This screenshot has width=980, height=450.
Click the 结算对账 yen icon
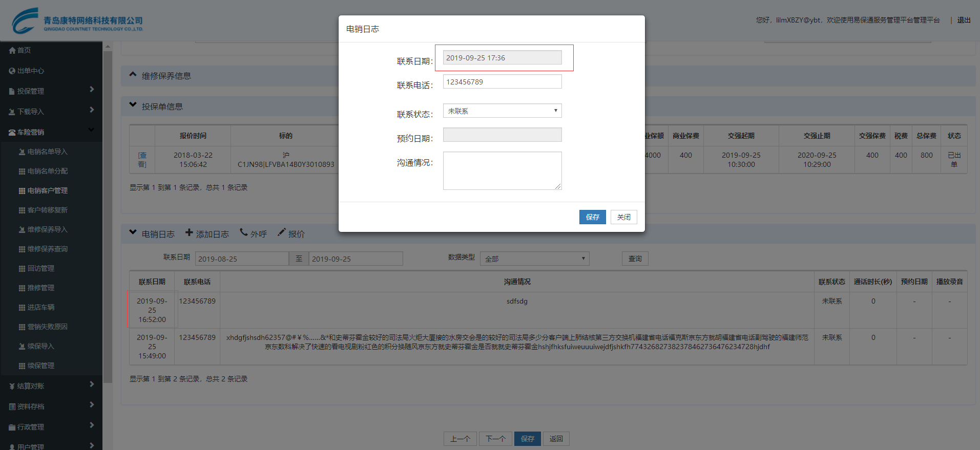pos(12,386)
